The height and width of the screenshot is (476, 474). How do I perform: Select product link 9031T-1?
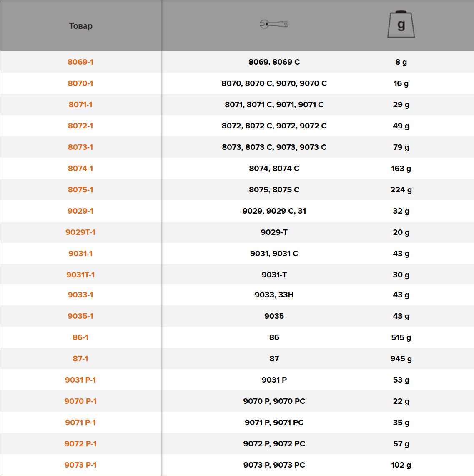pos(80,275)
